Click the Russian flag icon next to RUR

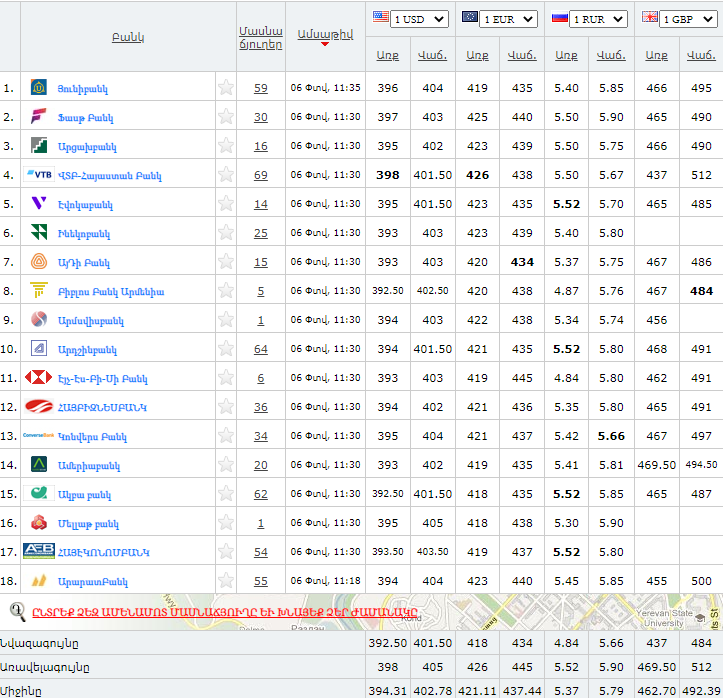(560, 18)
